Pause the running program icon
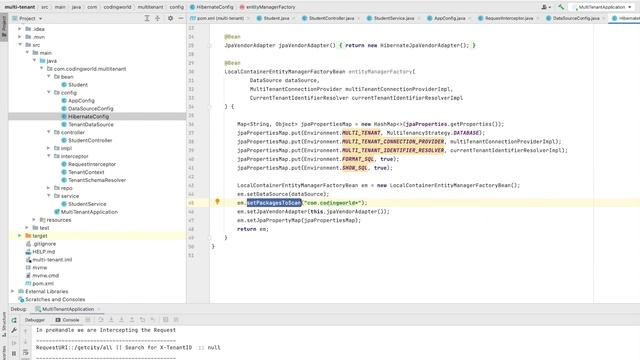The height and width of the screenshot is (360, 640). (x=14, y=353)
